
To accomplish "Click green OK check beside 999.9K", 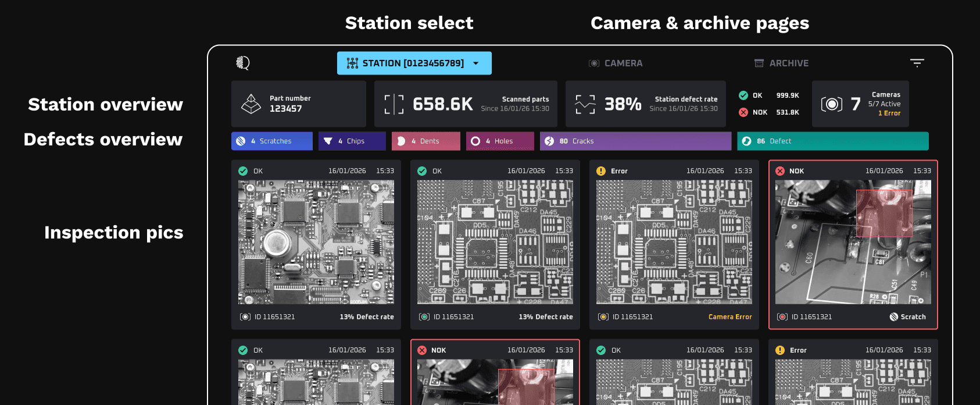I will 743,95.
